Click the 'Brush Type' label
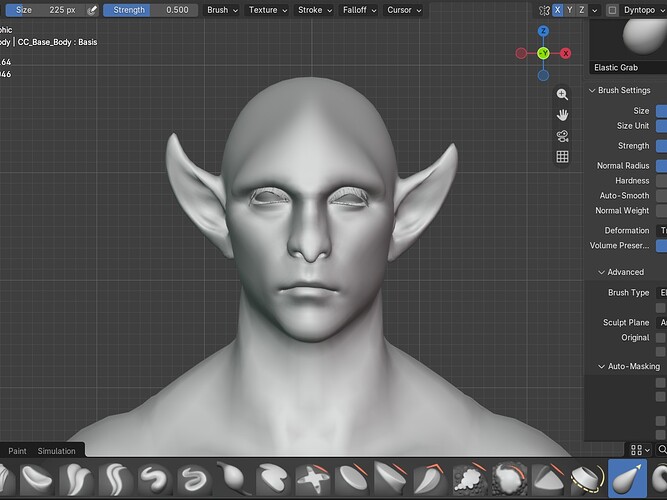 click(629, 293)
